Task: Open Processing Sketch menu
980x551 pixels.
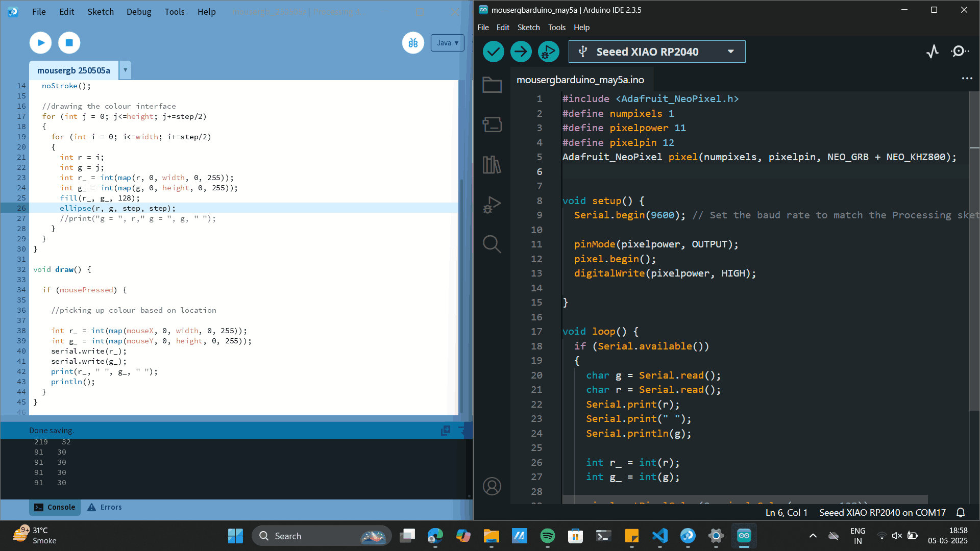Action: coord(101,12)
